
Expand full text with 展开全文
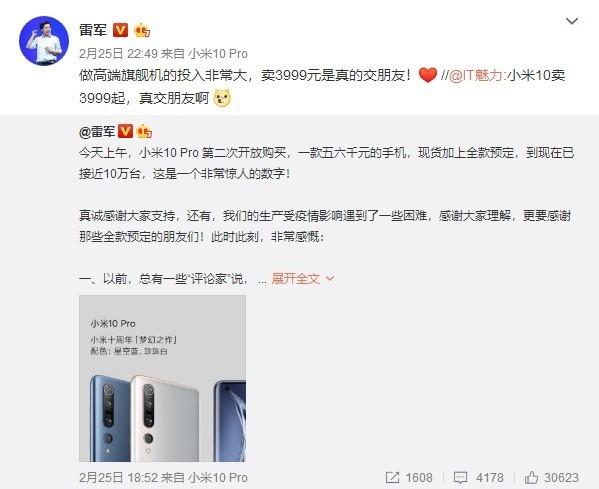[x=296, y=279]
